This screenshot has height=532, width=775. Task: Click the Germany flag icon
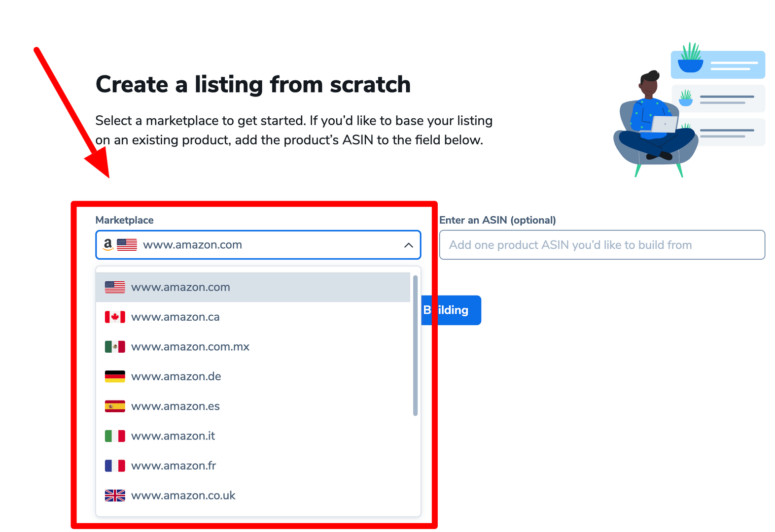coord(115,376)
